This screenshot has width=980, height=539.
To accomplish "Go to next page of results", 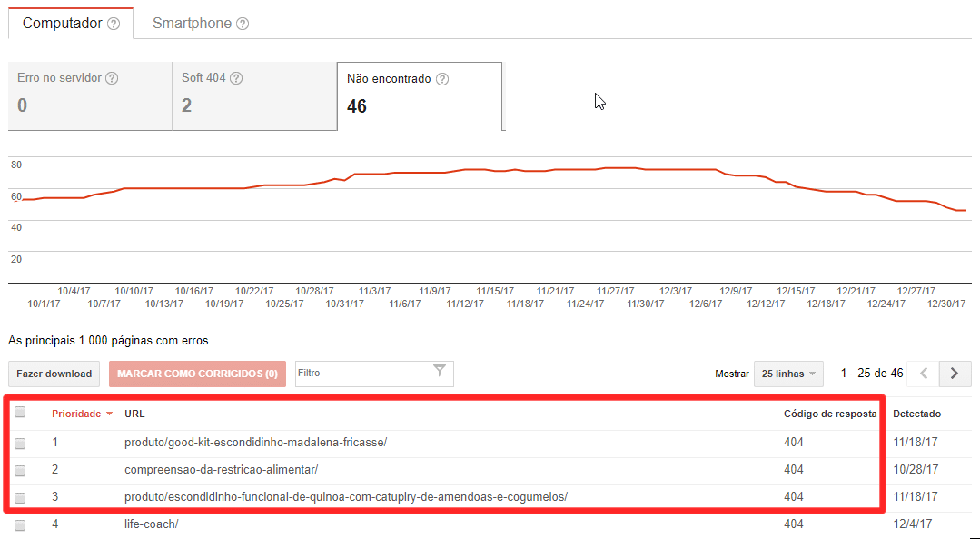I will click(955, 374).
